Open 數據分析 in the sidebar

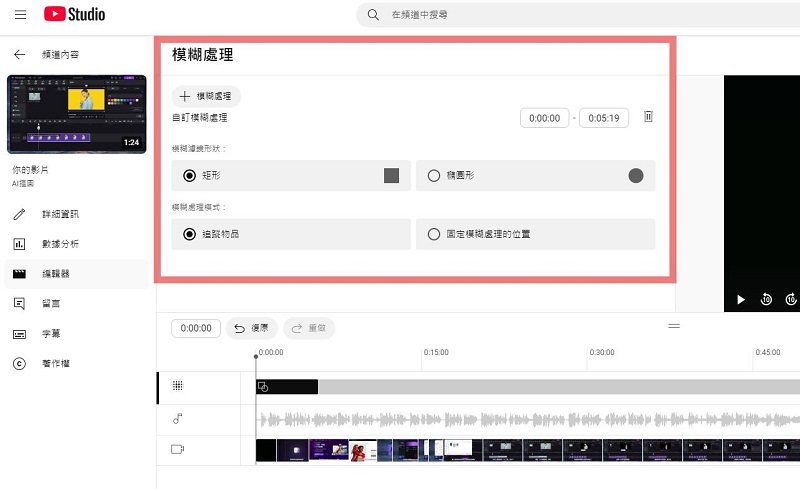[x=60, y=244]
